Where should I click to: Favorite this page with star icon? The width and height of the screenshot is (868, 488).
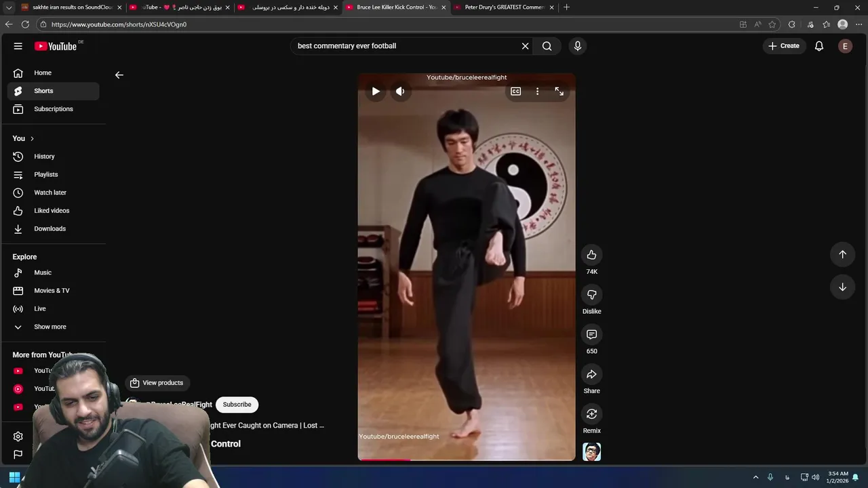pyautogui.click(x=772, y=24)
